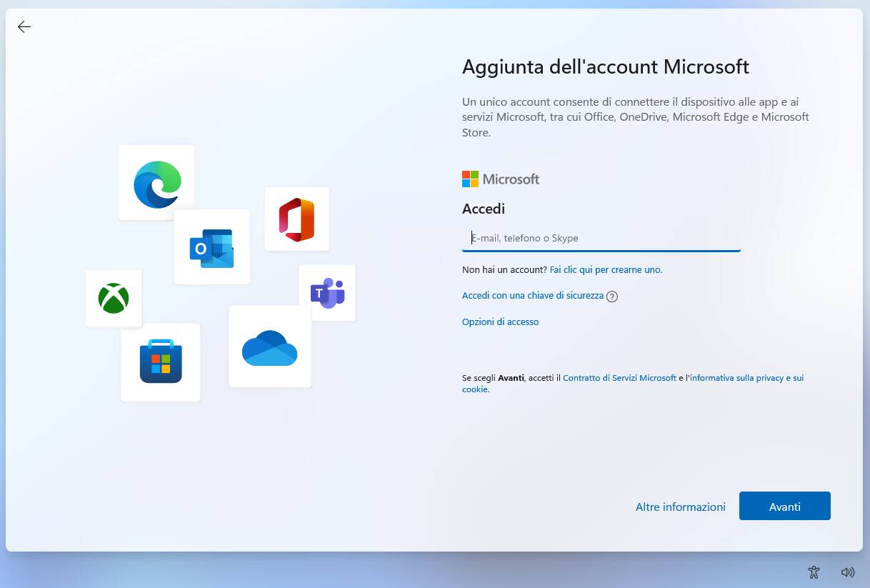Viewport: 870px width, 588px height.
Task: Open the accessibility options icon
Action: [x=814, y=572]
